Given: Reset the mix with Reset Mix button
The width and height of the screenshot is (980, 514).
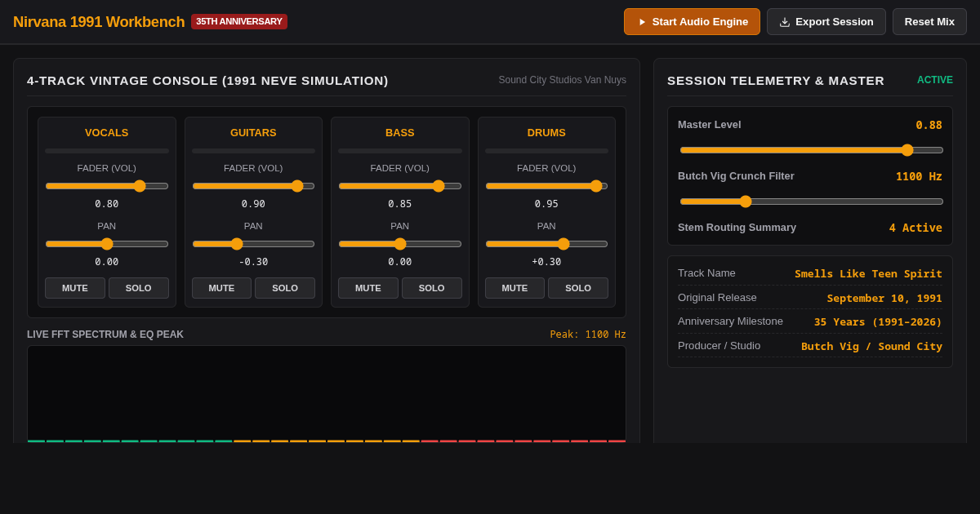Looking at the screenshot, I should pyautogui.click(x=929, y=22).
